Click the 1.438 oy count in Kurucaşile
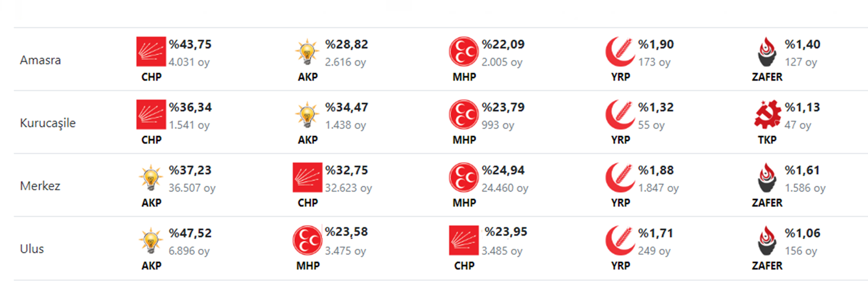 tap(345, 125)
